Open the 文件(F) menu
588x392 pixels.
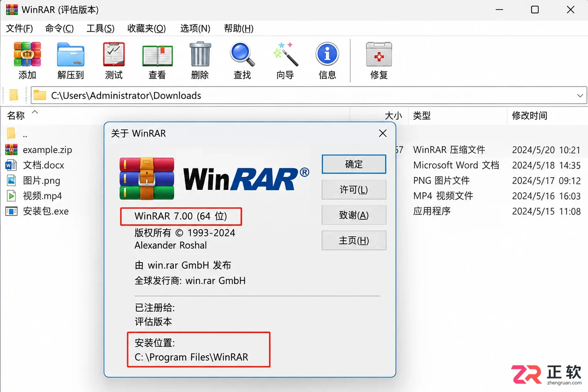[20, 29]
